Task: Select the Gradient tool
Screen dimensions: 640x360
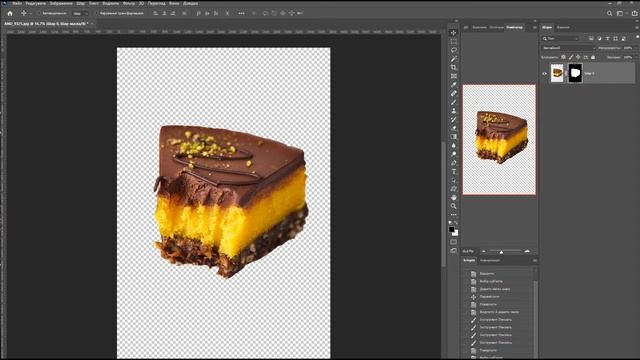Action: [453, 137]
